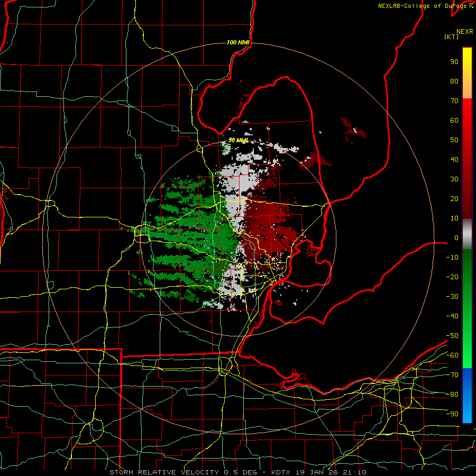Click the 80 value on the velocity scale
This screenshot has height=476, width=476.
(x=454, y=81)
